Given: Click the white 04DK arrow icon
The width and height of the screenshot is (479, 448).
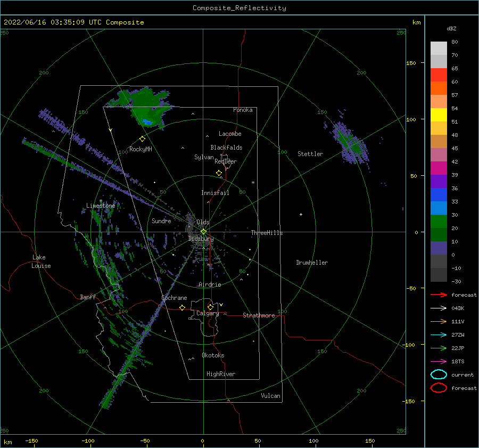Looking at the screenshot, I should pyautogui.click(x=439, y=308).
